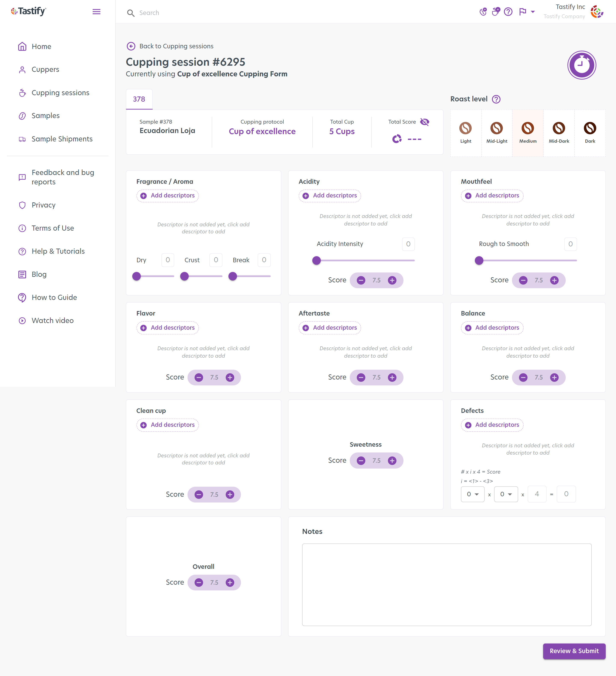Decrease the Flavor score with minus

pyautogui.click(x=199, y=378)
